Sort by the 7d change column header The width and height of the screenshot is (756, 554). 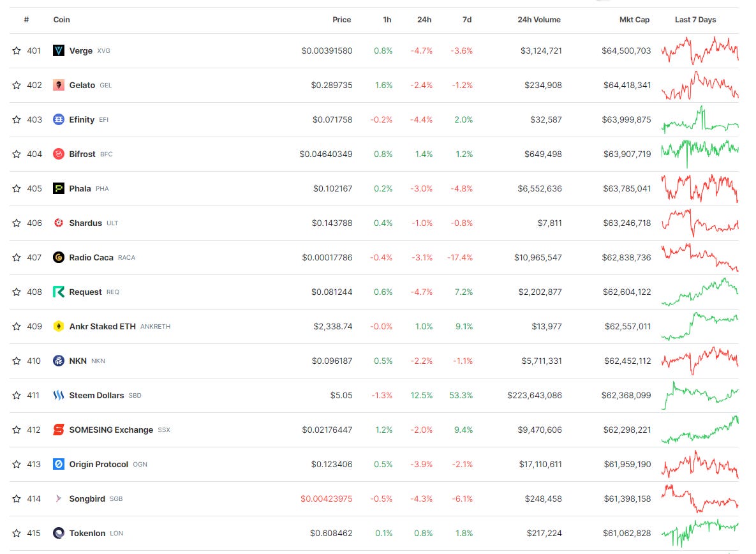(467, 20)
